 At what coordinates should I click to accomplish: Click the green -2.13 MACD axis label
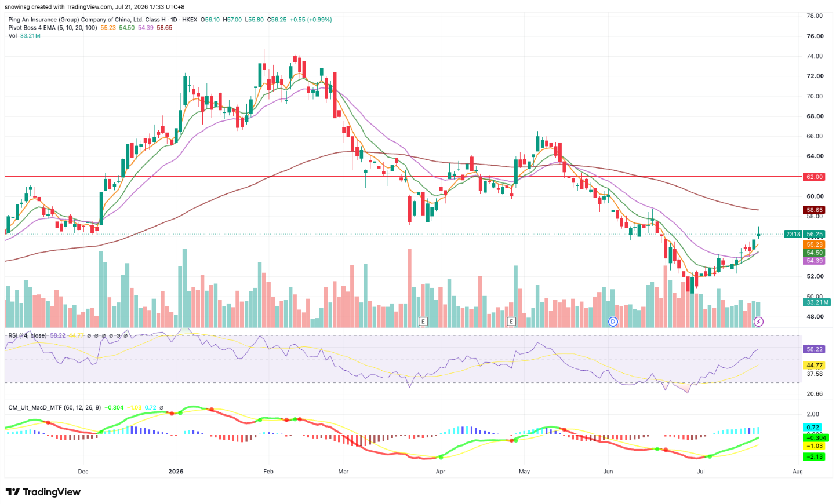coord(815,456)
